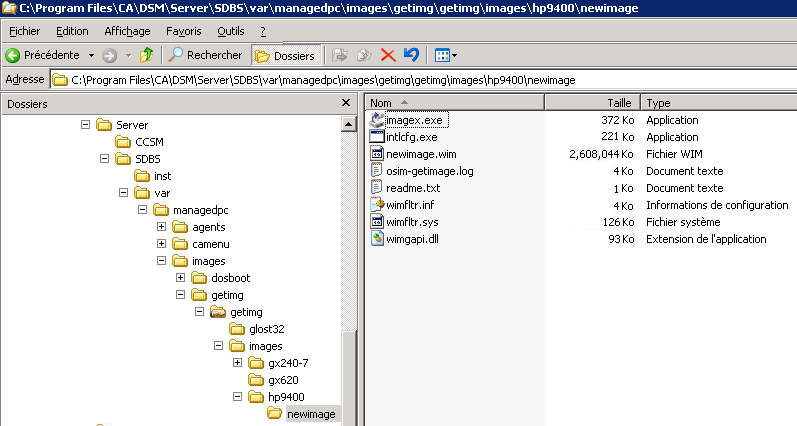Click the osim-getimage.log file
Screen dimensions: 797x426
coord(428,171)
